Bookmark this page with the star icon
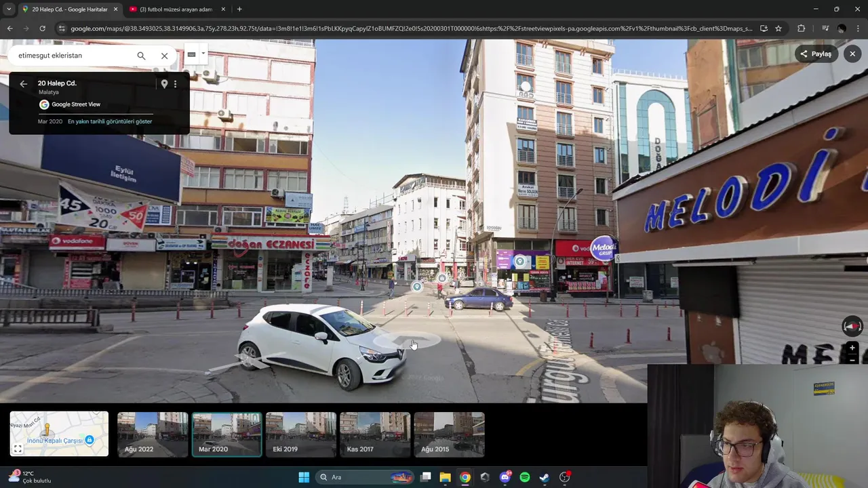The width and height of the screenshot is (868, 488). tap(778, 28)
